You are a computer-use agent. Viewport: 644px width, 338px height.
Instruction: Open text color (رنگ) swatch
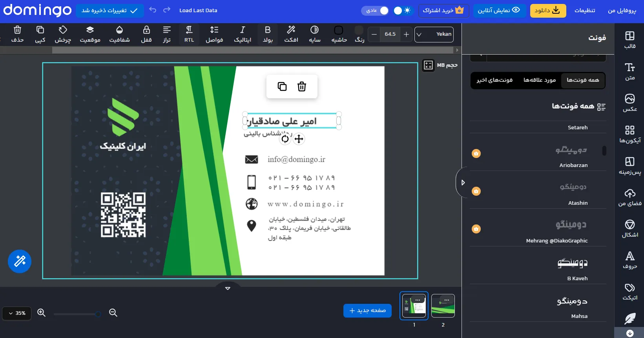pos(359,30)
